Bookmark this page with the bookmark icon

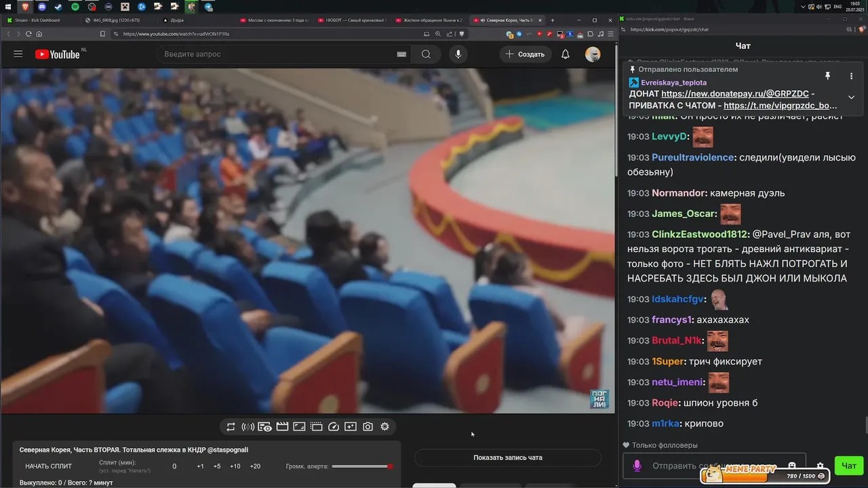102,34
